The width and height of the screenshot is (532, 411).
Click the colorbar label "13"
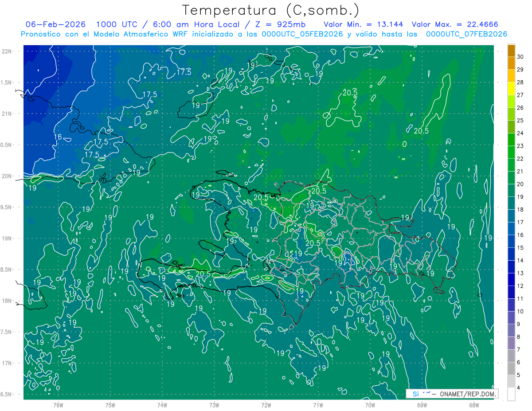(520, 273)
